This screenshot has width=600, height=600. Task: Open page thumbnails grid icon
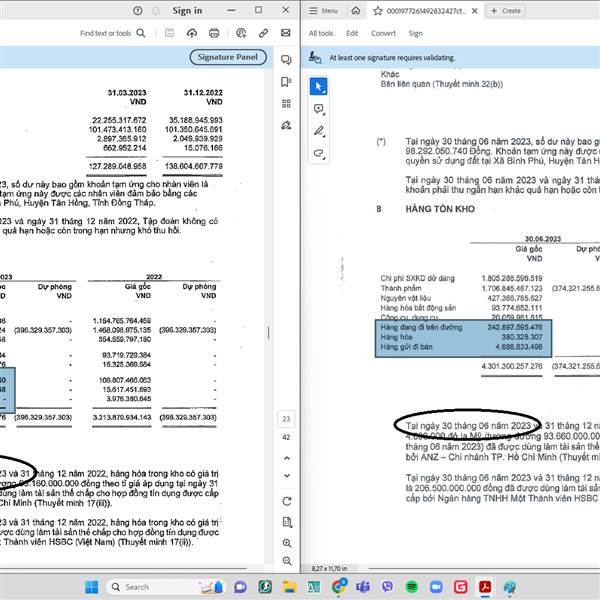click(286, 103)
